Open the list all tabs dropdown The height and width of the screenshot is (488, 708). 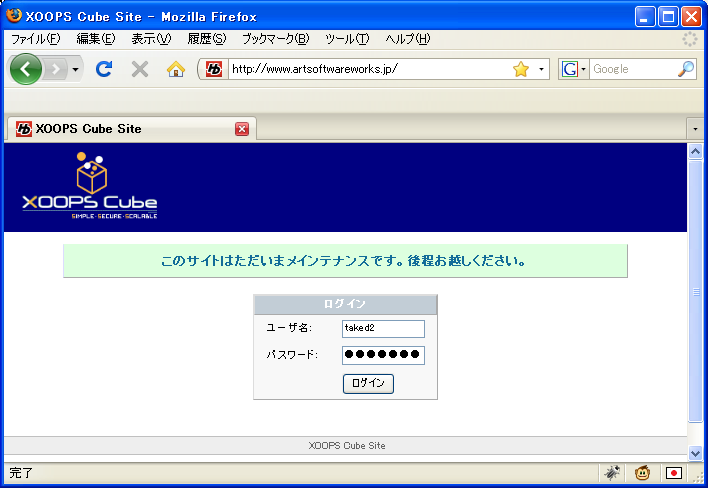tap(695, 129)
